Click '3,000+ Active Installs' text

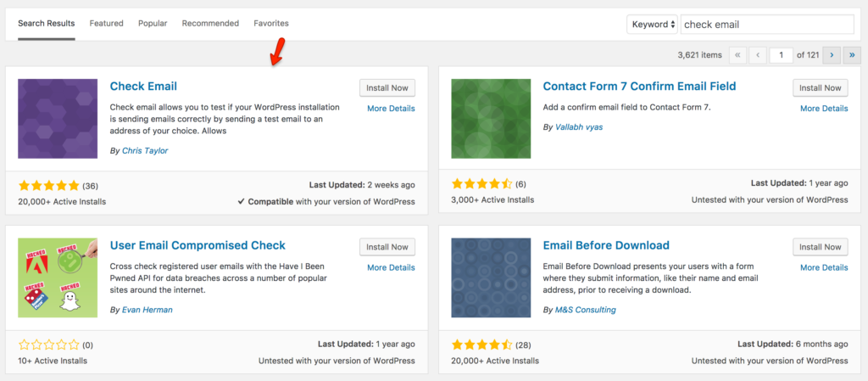pyautogui.click(x=492, y=199)
